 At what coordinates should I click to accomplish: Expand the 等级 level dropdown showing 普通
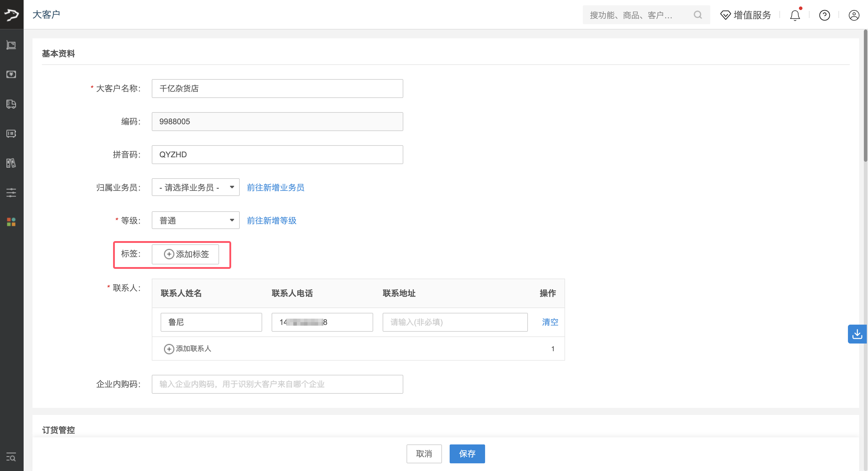pyautogui.click(x=195, y=220)
